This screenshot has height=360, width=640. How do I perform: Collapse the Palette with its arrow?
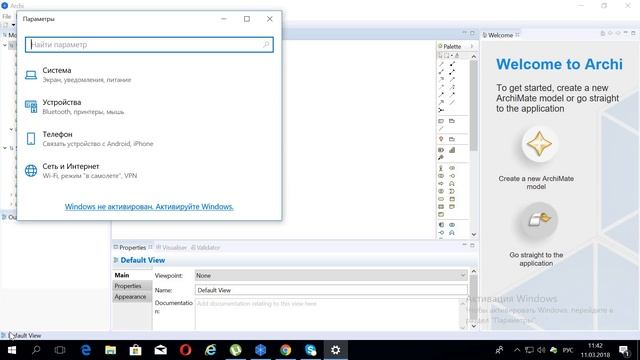pos(472,46)
